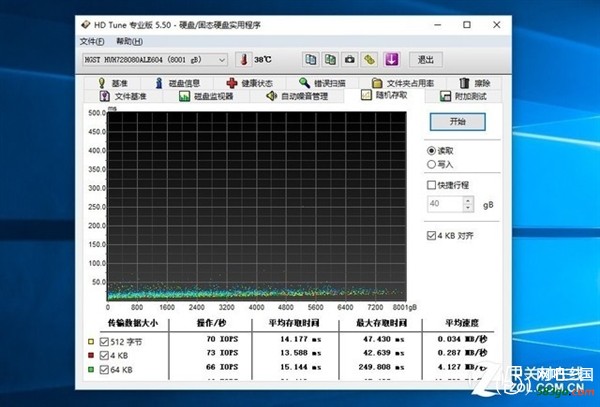600x407 pixels.
Task: Click the copy screenshot to clipboard icon
Action: tap(330, 60)
